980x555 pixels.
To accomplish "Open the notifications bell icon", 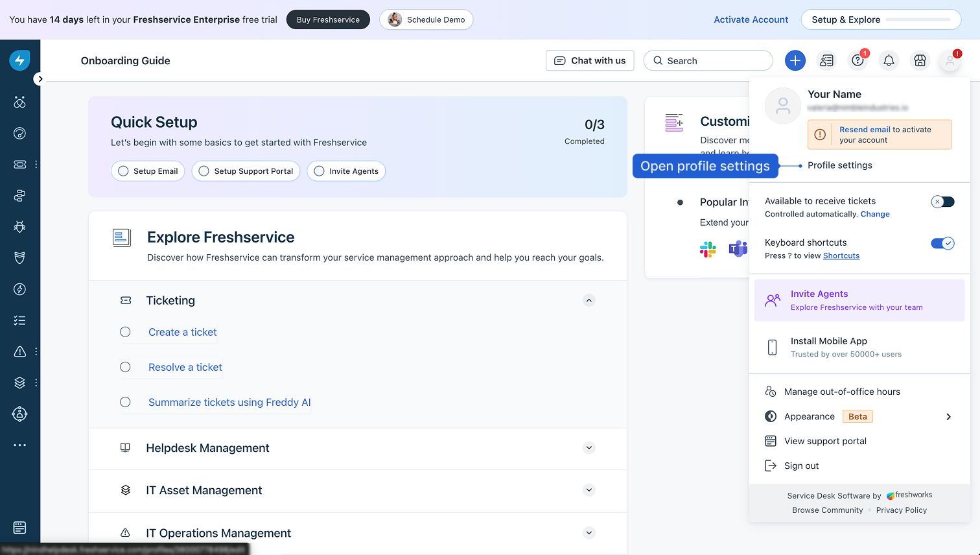I will click(889, 60).
